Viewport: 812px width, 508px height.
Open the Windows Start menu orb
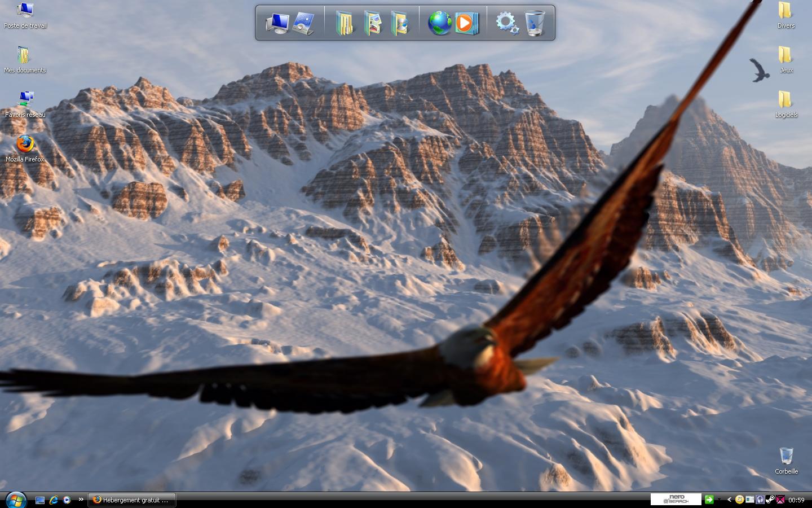[x=15, y=500]
